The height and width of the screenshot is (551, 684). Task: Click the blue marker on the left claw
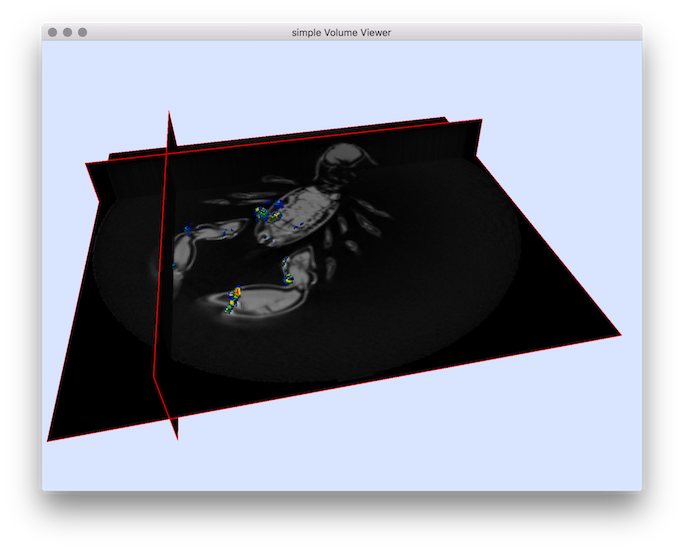click(187, 230)
